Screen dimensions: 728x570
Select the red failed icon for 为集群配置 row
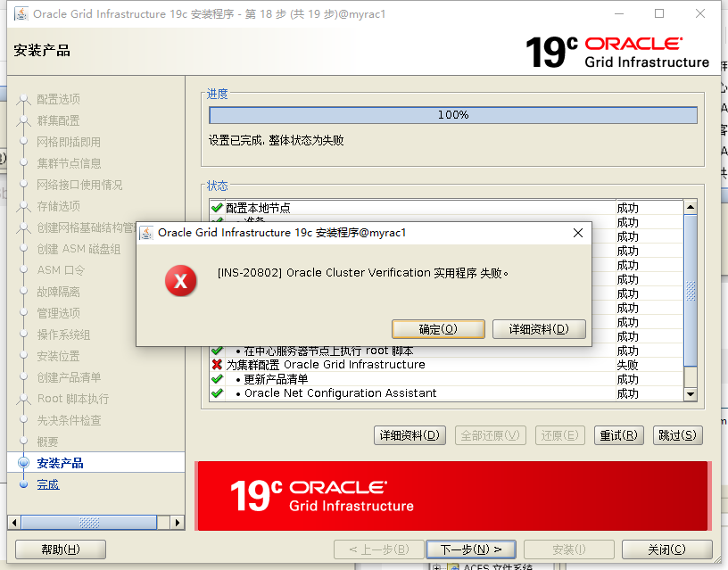coord(217,364)
